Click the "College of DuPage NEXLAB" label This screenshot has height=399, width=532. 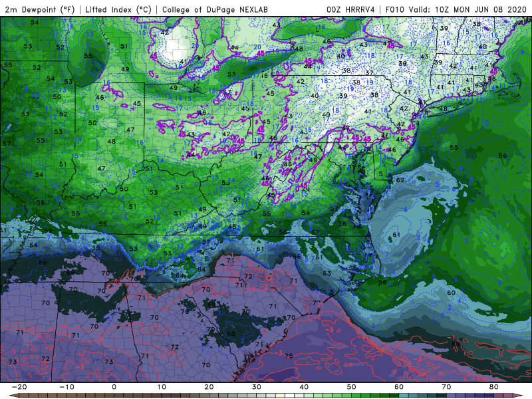(x=215, y=9)
